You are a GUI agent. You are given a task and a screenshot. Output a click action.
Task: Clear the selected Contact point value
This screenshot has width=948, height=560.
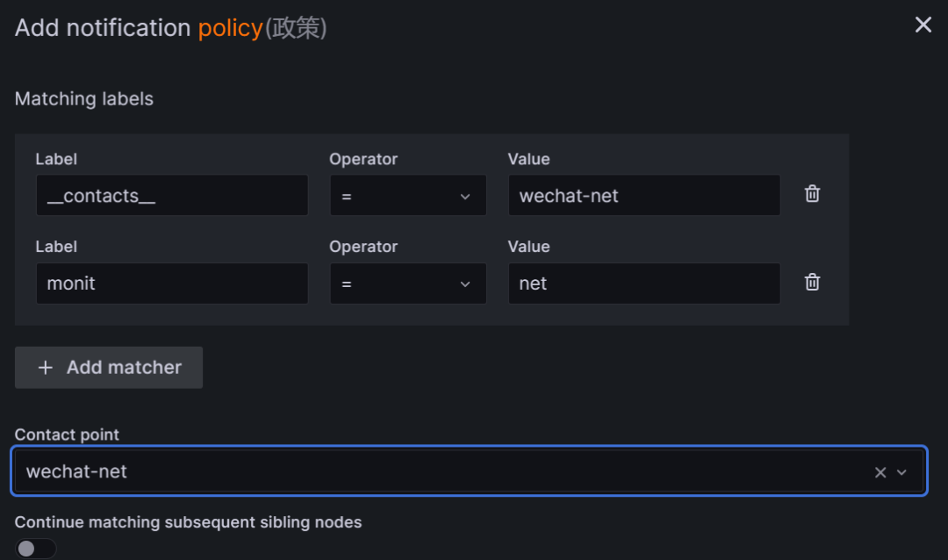(x=880, y=472)
